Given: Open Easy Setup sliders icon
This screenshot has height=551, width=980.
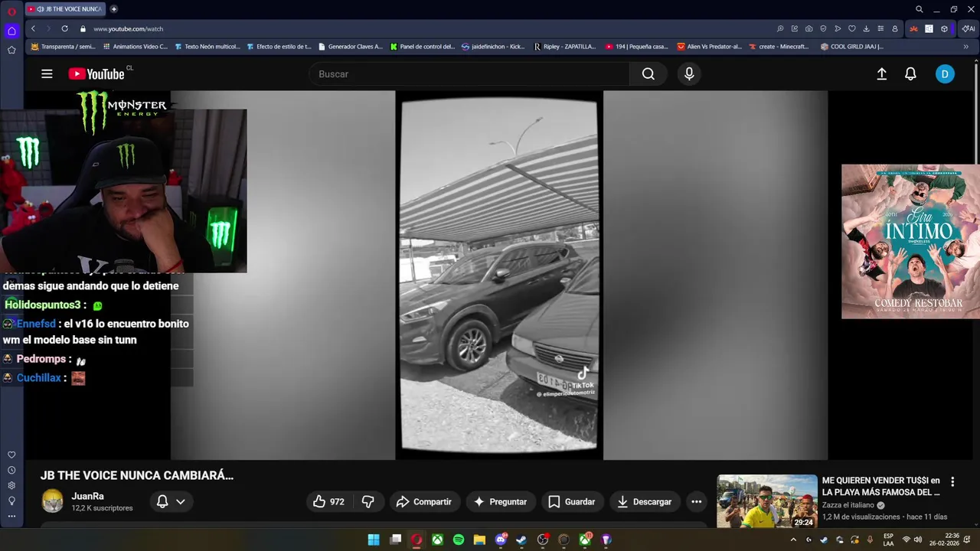Looking at the screenshot, I should [880, 28].
